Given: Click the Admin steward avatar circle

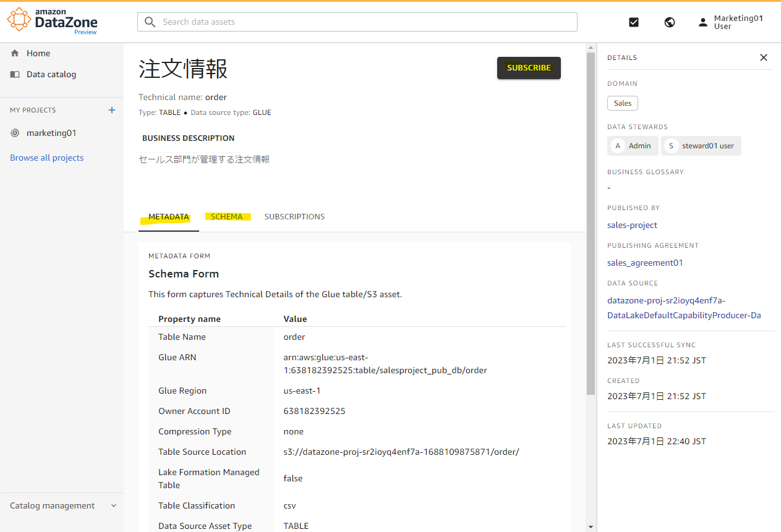Looking at the screenshot, I should tap(617, 146).
